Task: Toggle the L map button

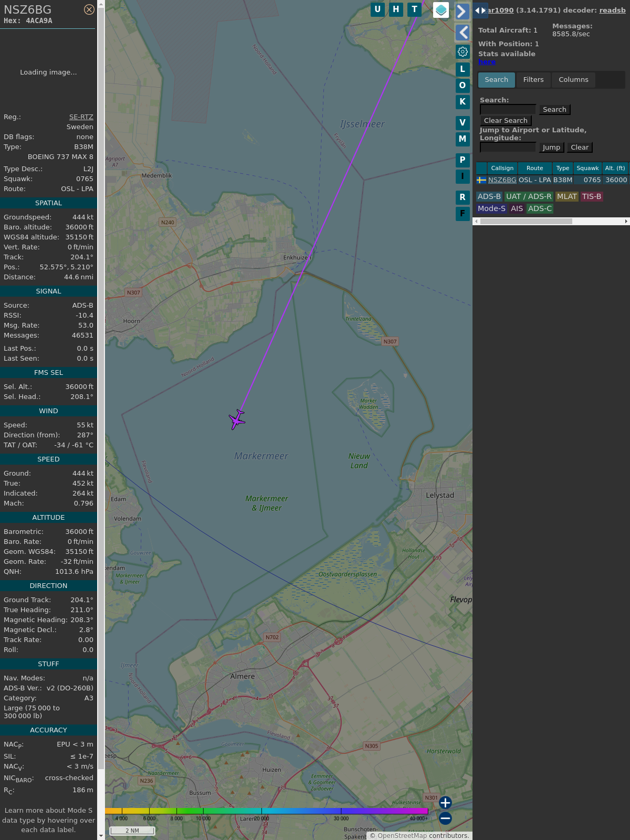Action: click(463, 69)
